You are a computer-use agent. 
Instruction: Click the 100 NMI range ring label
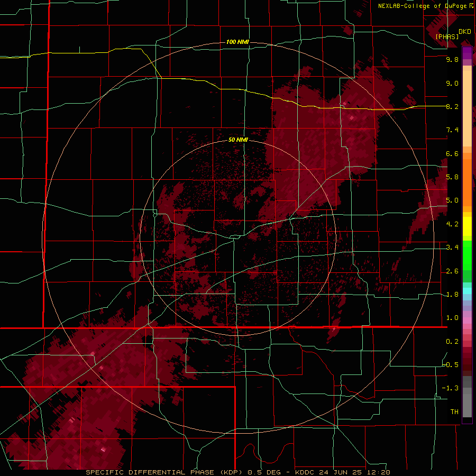(237, 42)
